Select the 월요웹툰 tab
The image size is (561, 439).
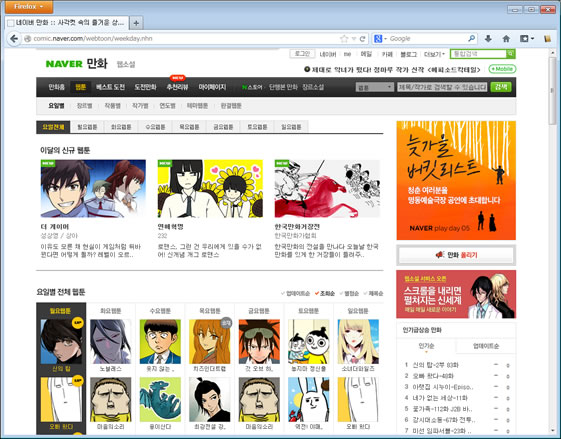87,127
